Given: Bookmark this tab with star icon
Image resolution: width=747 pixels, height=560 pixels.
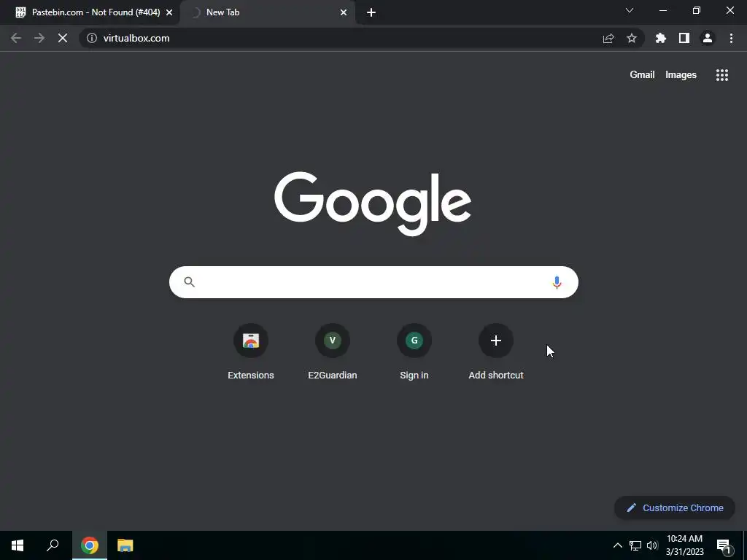Looking at the screenshot, I should coord(632,38).
